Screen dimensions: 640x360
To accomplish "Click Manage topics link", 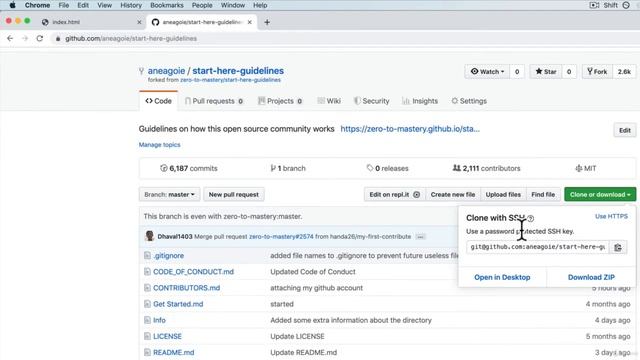I will [x=159, y=145].
